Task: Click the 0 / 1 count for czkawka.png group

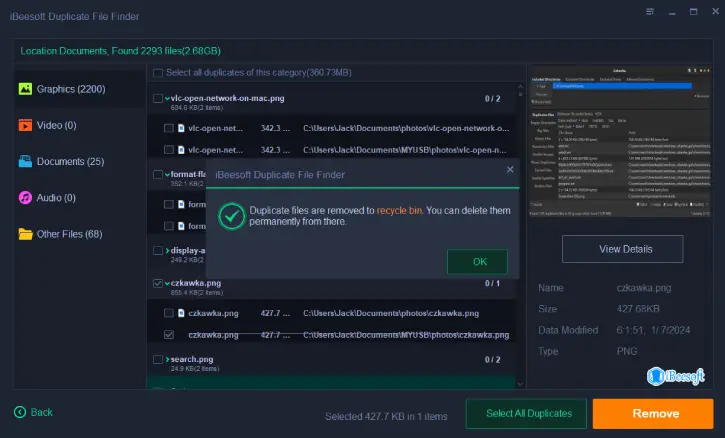Action: 492,283
